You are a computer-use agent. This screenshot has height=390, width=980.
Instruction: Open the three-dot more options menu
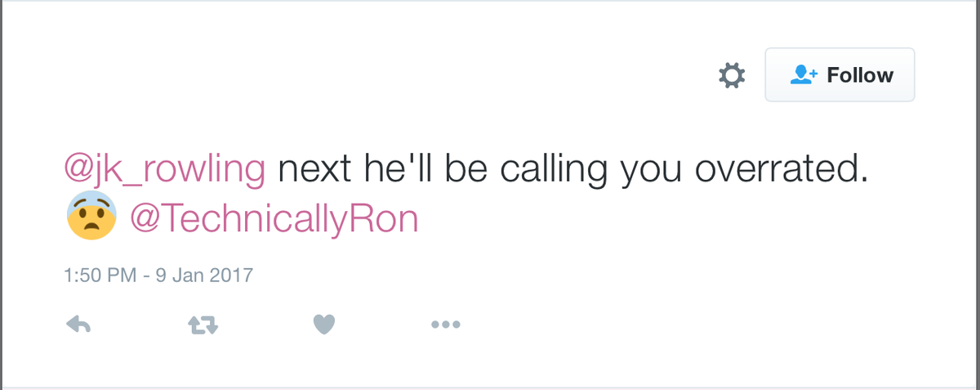446,325
